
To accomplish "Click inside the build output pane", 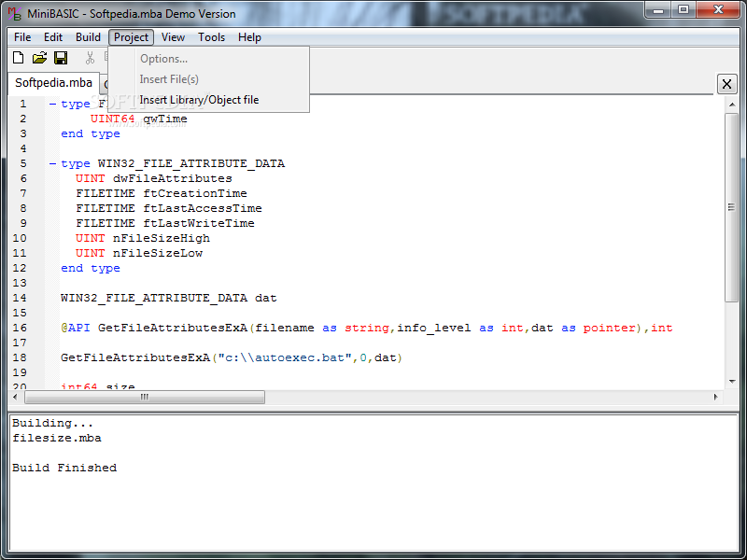I will [x=373, y=483].
